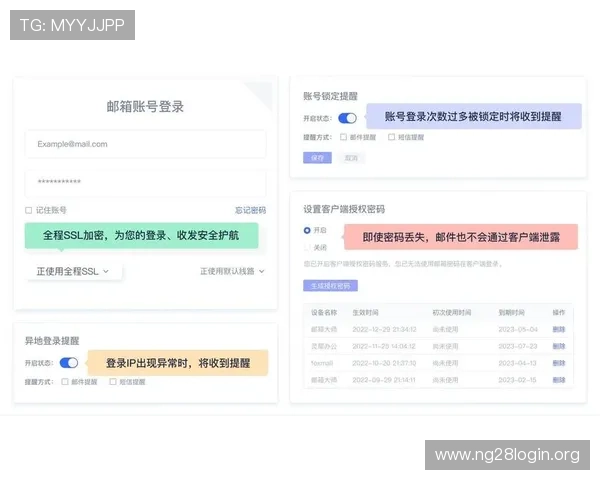This screenshot has width=600, height=480.
Task: Click the Example@mail.com email input field
Action: pyautogui.click(x=145, y=144)
